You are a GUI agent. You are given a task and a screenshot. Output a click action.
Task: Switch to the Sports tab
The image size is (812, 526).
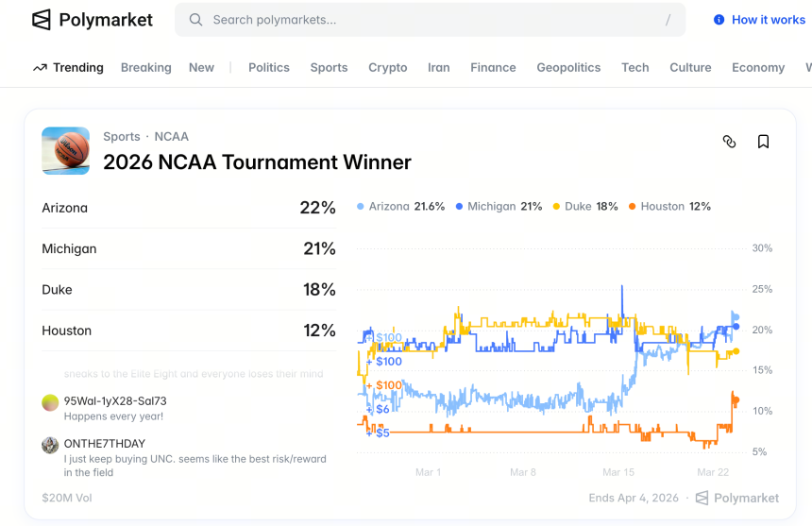[329, 68]
